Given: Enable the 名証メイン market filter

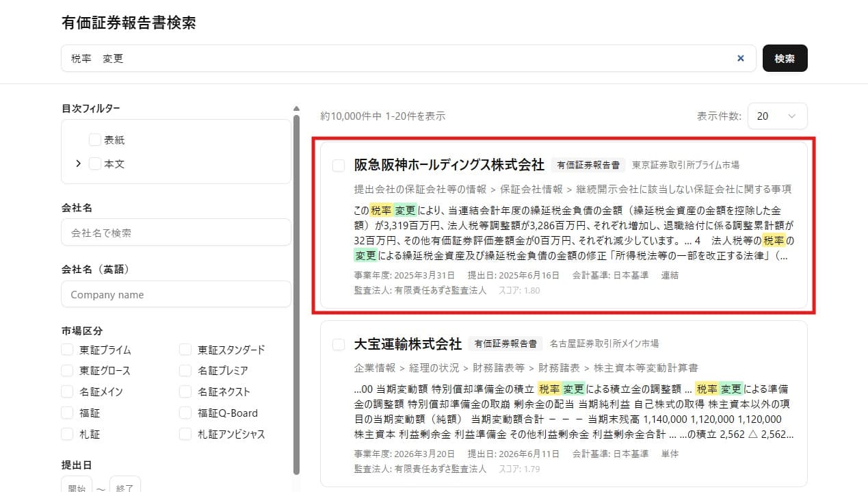Looking at the screenshot, I should [x=67, y=392].
